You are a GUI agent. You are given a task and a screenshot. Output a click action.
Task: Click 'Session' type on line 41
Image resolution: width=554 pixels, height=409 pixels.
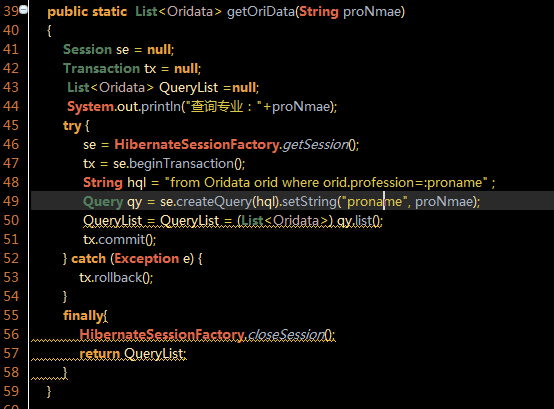(x=87, y=49)
